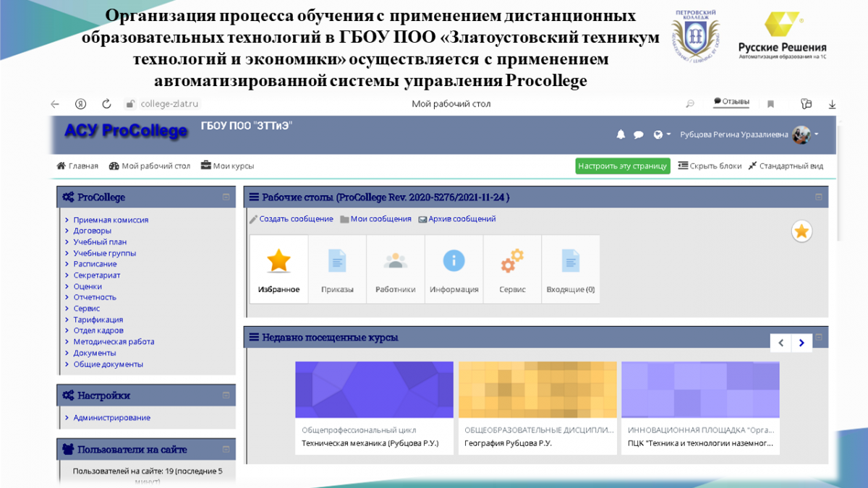Screen dimensions: 868x488
Task: Open Секретариат item
Action: 97,275
